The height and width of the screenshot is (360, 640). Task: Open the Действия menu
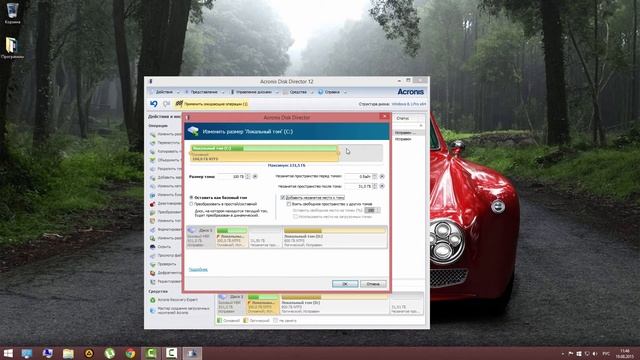pyautogui.click(x=164, y=92)
